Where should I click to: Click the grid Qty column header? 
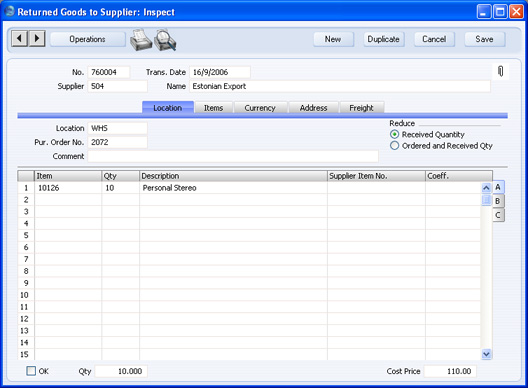coord(121,176)
